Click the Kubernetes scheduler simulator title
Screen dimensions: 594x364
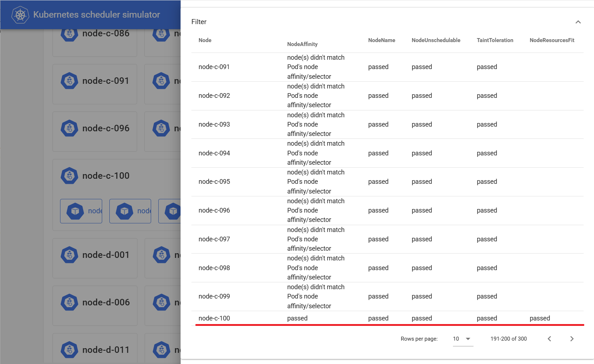(96, 15)
